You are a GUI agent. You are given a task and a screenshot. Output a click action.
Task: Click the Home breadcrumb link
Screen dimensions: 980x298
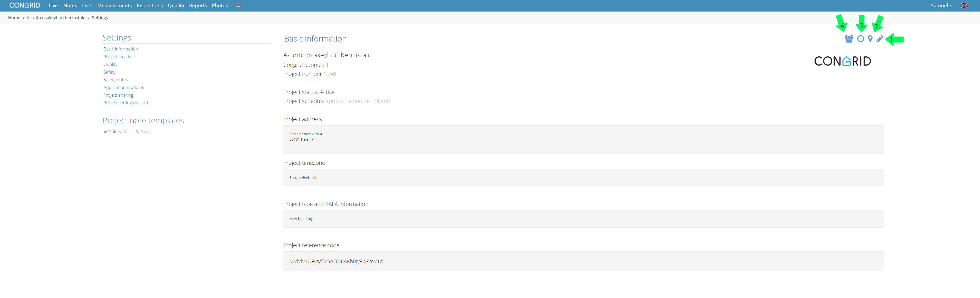coord(14,17)
